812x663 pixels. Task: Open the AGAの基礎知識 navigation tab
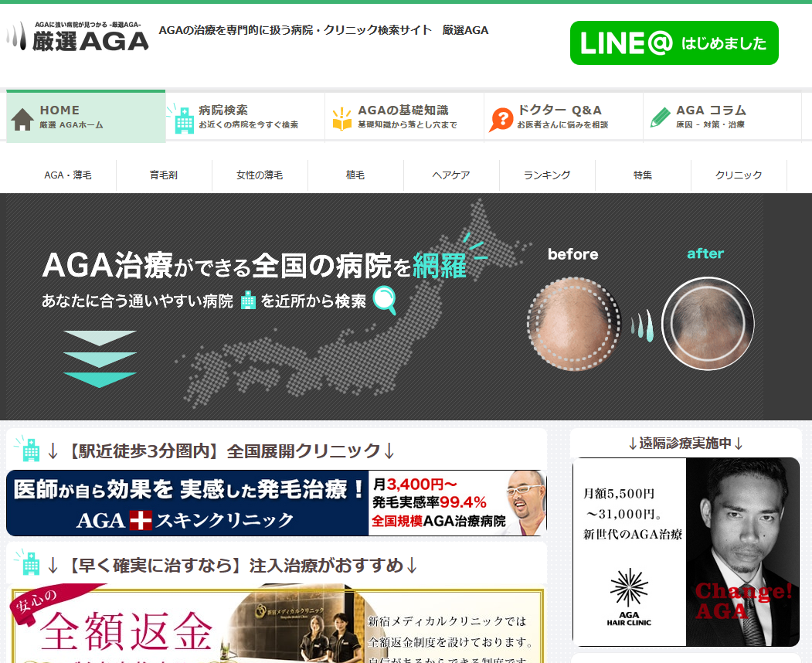coord(404,117)
